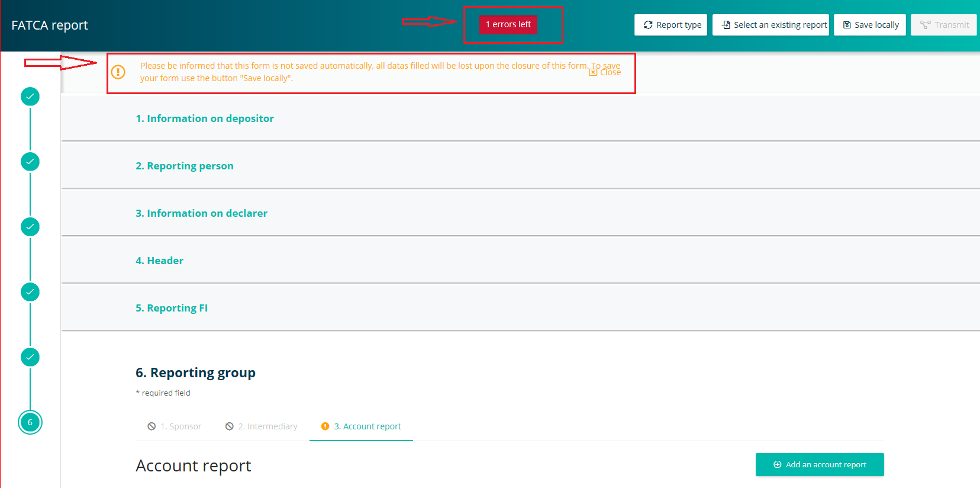The height and width of the screenshot is (488, 980).
Task: Go to step 4 checkmark in stepper
Action: click(x=30, y=292)
